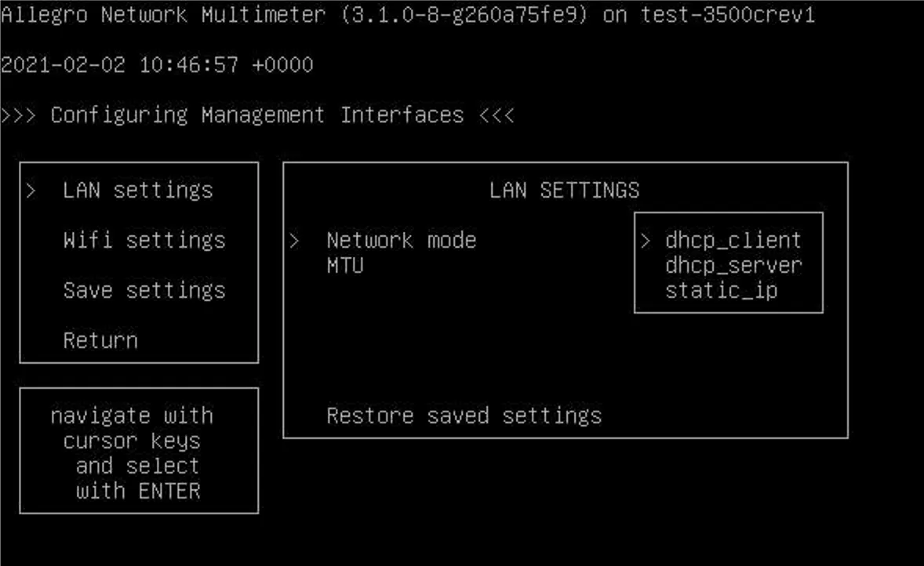
Task: Click Return to exit this menu
Action: [100, 341]
